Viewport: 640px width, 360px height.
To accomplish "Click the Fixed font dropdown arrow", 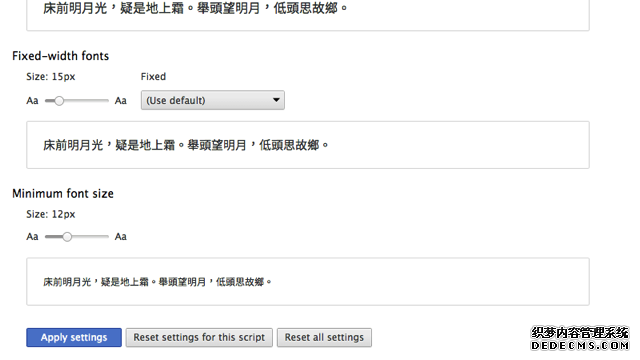I will [x=276, y=100].
